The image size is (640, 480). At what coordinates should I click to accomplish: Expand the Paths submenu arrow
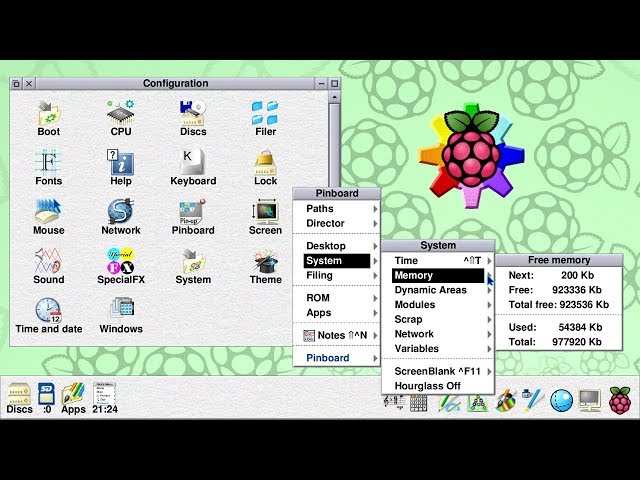pyautogui.click(x=375, y=209)
